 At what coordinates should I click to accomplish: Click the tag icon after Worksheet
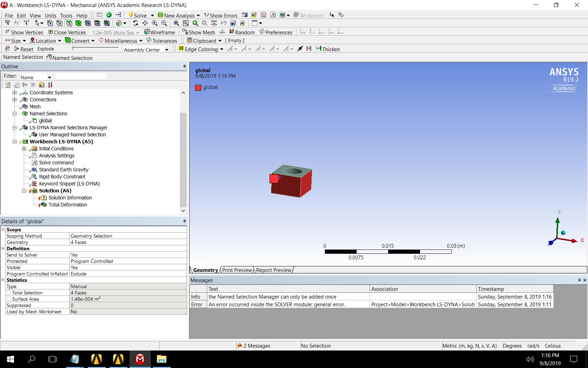pos(341,15)
